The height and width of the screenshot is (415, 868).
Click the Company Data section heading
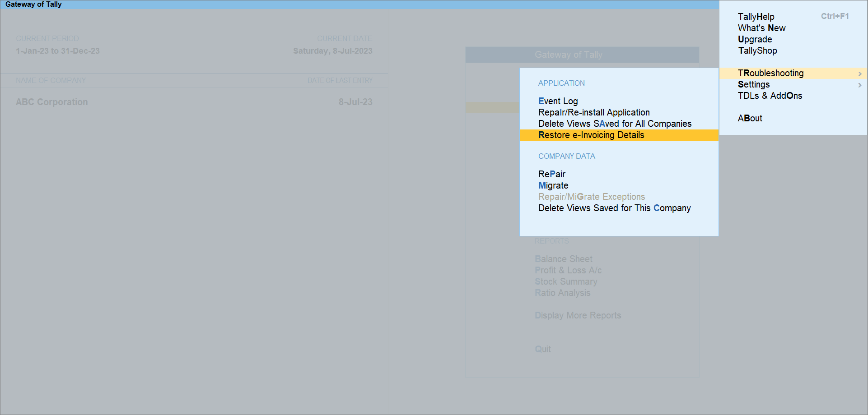click(566, 156)
